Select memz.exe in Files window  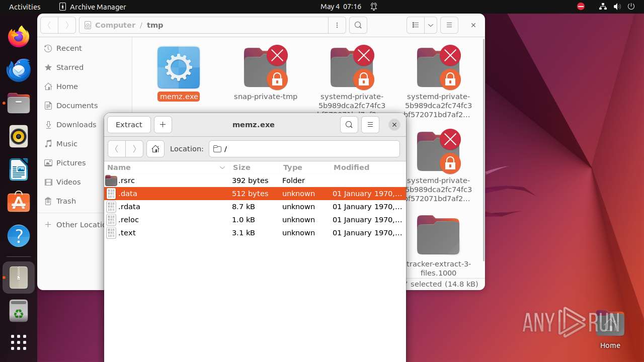179,73
